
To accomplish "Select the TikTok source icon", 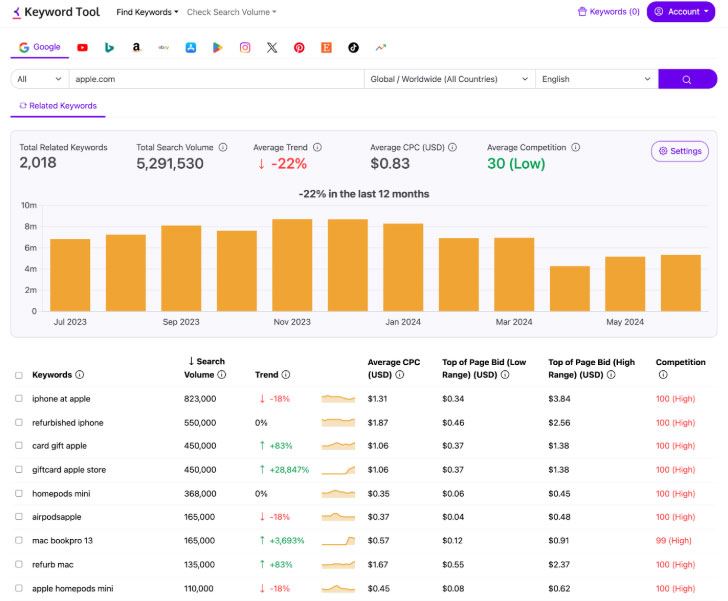I will point(353,47).
